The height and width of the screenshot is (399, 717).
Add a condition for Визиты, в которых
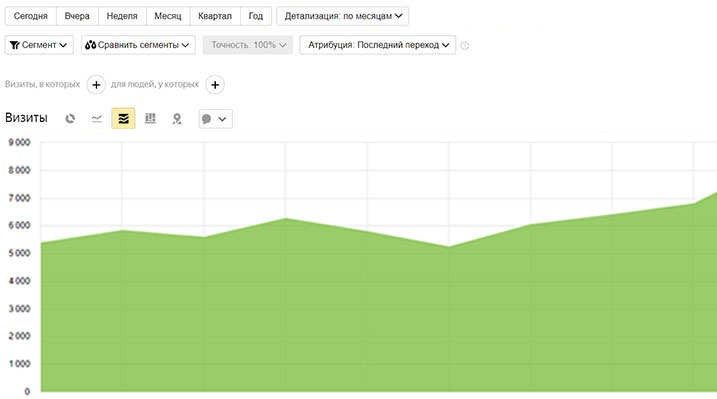click(x=96, y=85)
